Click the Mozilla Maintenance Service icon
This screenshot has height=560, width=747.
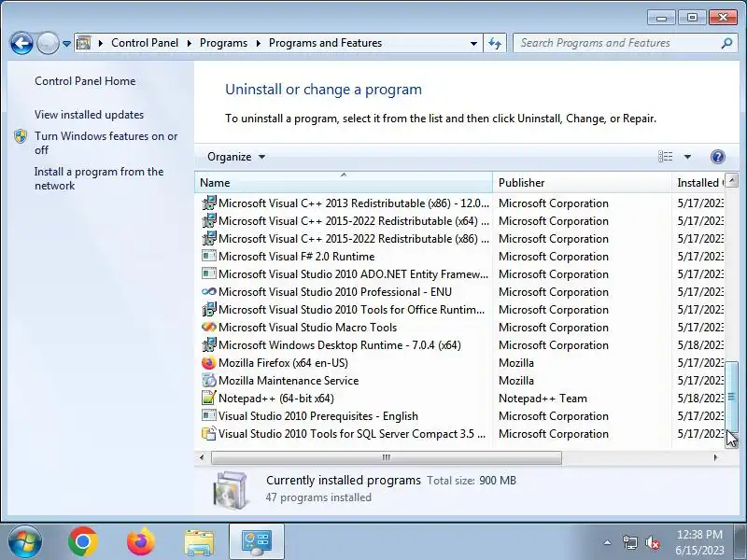[x=208, y=380]
